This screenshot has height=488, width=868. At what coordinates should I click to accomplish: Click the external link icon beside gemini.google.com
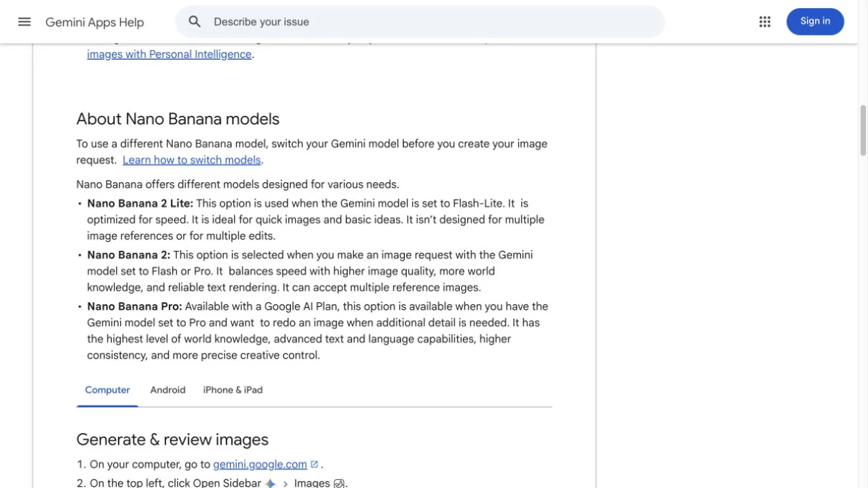click(314, 464)
